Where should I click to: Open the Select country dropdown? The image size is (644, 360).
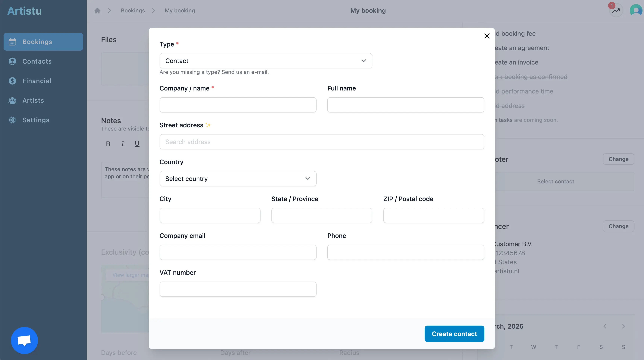click(238, 179)
